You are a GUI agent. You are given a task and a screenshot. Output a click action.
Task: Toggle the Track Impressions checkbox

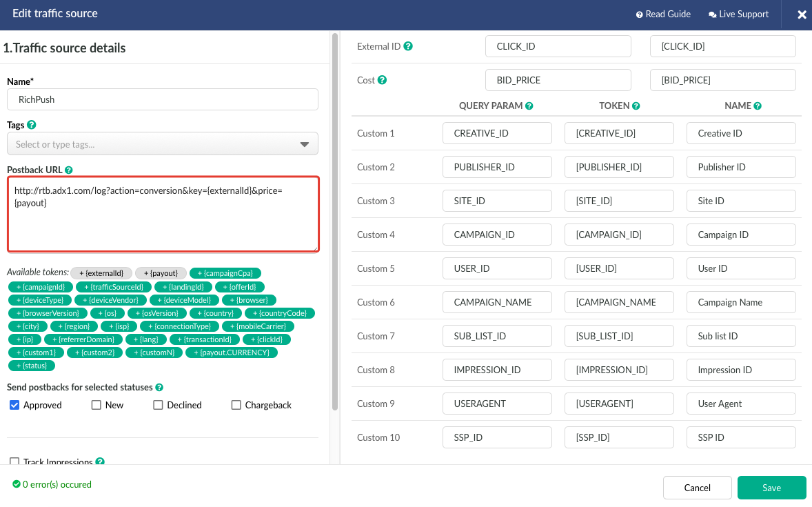[14, 461]
